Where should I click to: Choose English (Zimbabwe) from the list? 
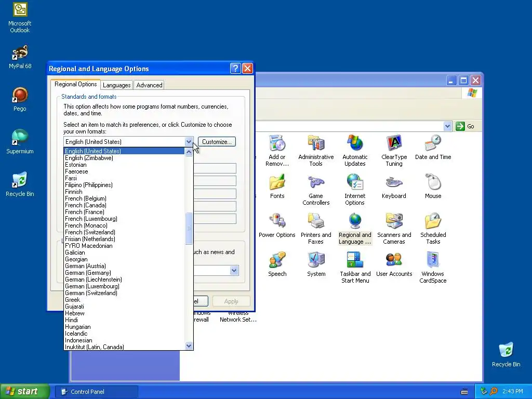[x=124, y=158]
